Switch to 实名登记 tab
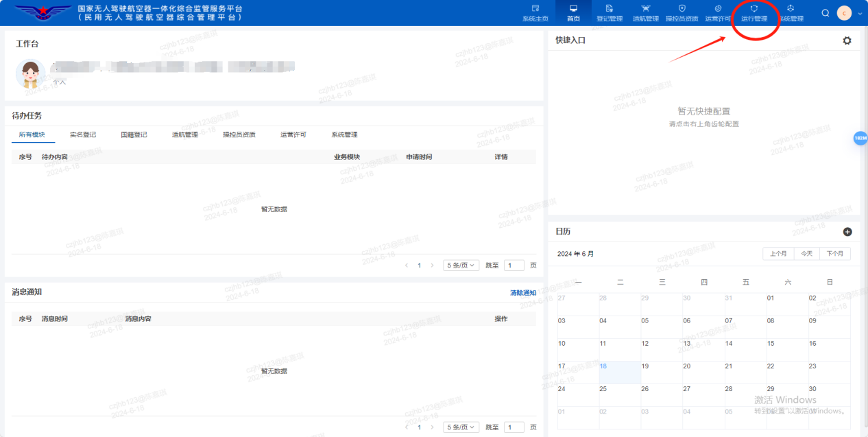The width and height of the screenshot is (868, 437). coord(83,134)
